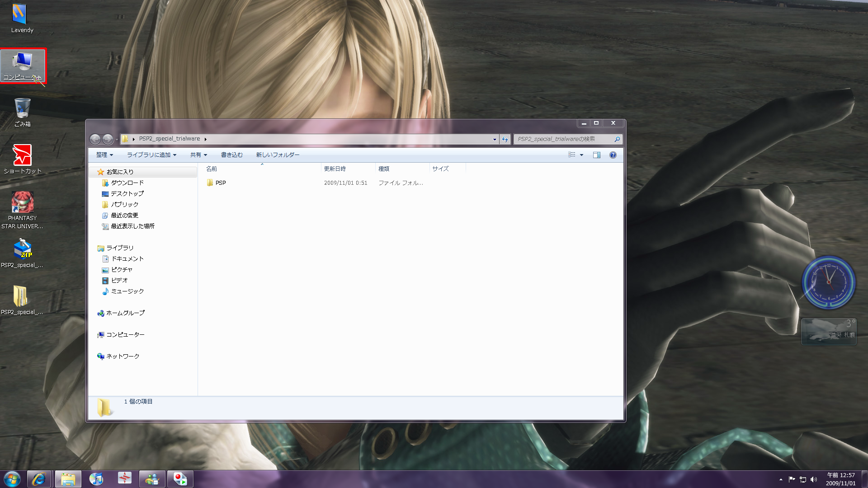Click the taskbar date and time
The image size is (868, 488).
click(840, 479)
